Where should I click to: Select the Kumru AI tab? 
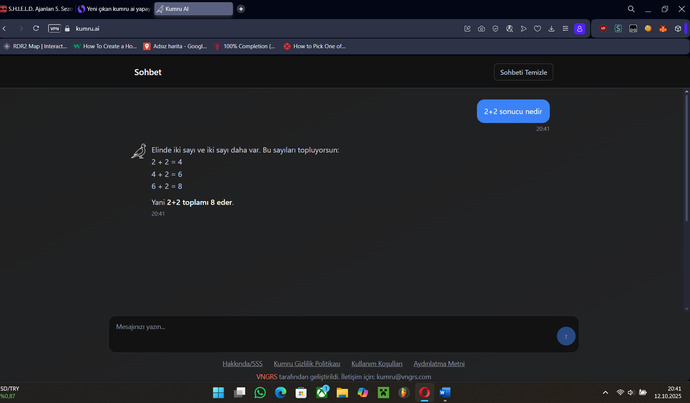point(194,9)
